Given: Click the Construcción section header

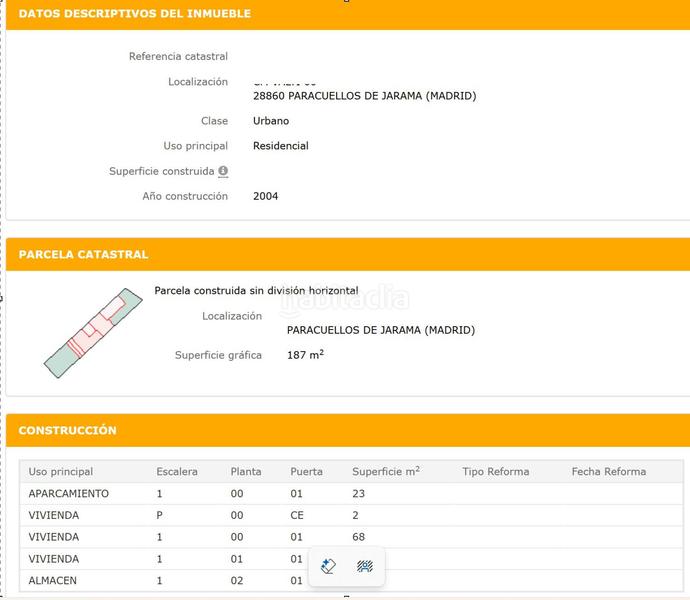Looking at the screenshot, I should [x=67, y=431].
